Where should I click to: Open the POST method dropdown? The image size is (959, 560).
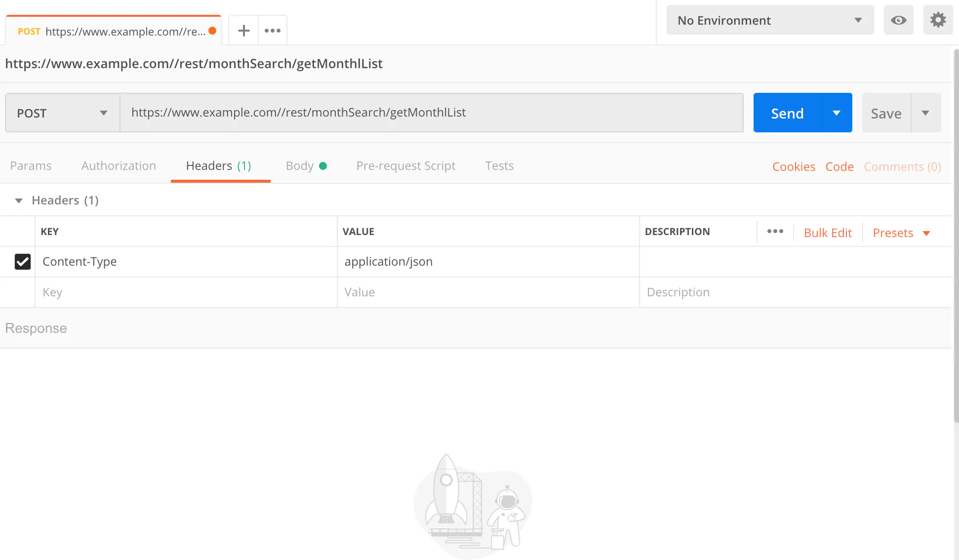[x=62, y=113]
